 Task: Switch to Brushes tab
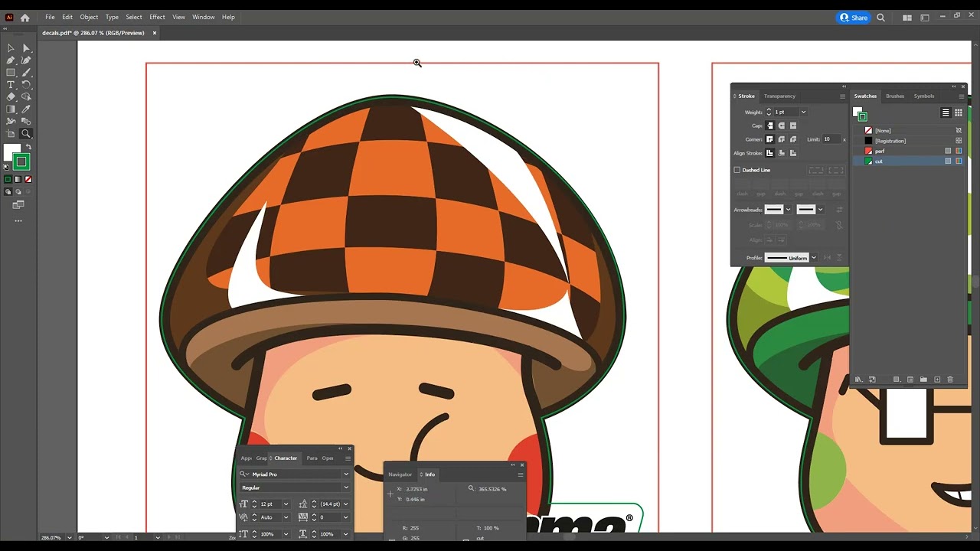[895, 96]
